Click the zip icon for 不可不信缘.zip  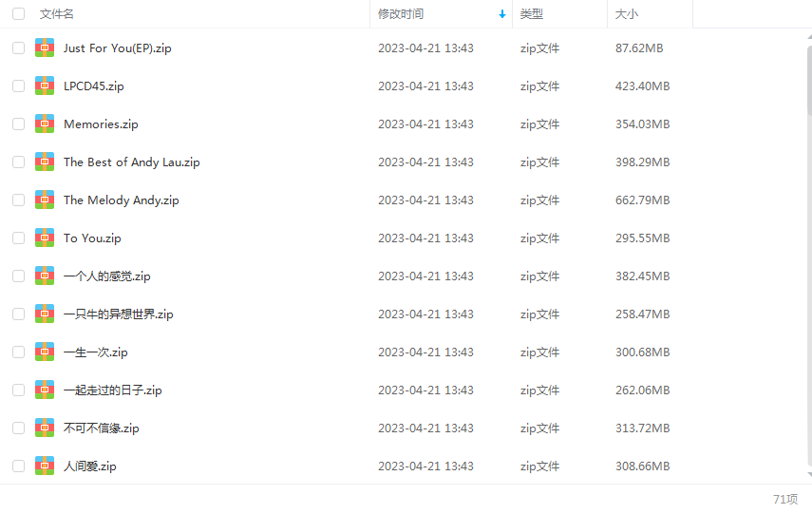[x=45, y=428]
